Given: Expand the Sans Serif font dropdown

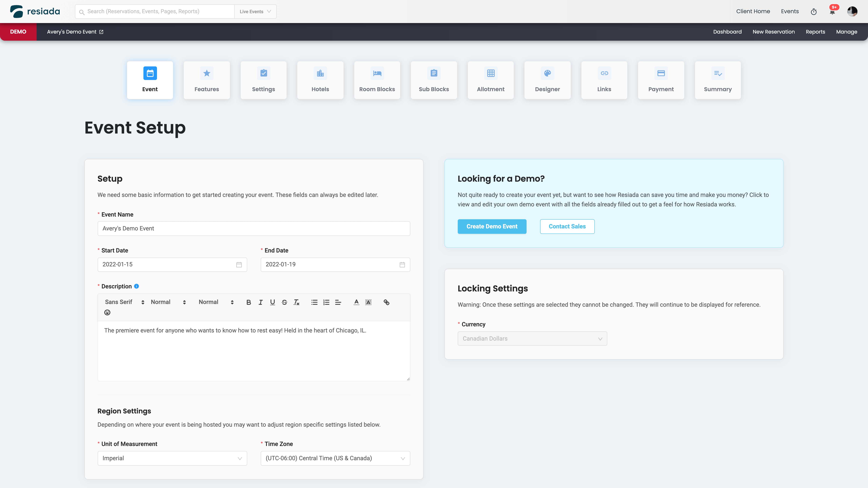Looking at the screenshot, I should pyautogui.click(x=124, y=302).
